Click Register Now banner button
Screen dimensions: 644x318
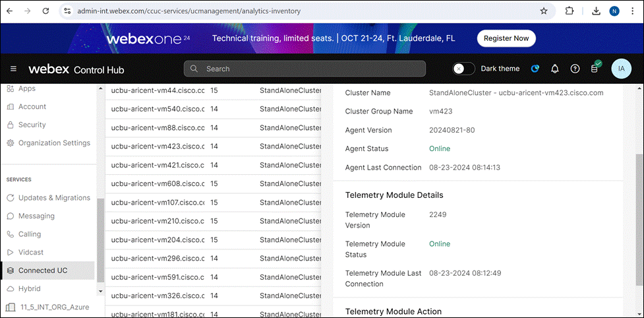(x=506, y=38)
